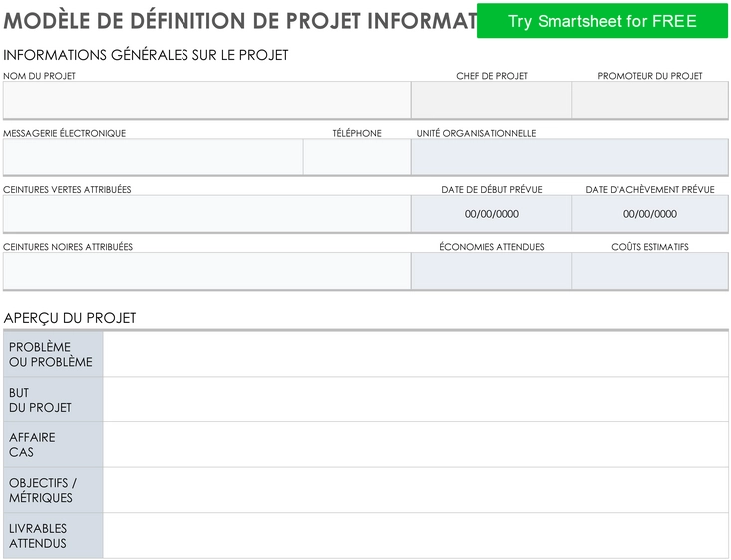Click the blank cell beside BUT DU PROJET
Screen dimensions: 731x560
[x=416, y=400]
